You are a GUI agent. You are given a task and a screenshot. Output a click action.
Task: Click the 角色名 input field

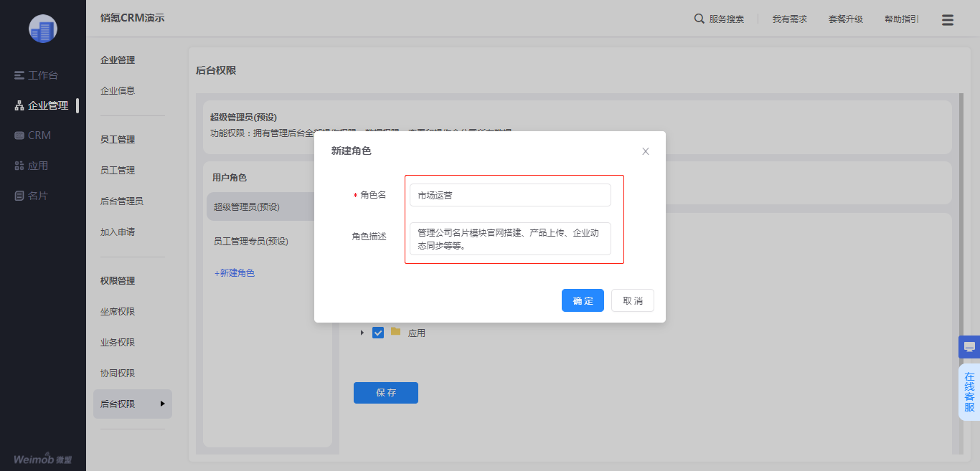click(510, 195)
